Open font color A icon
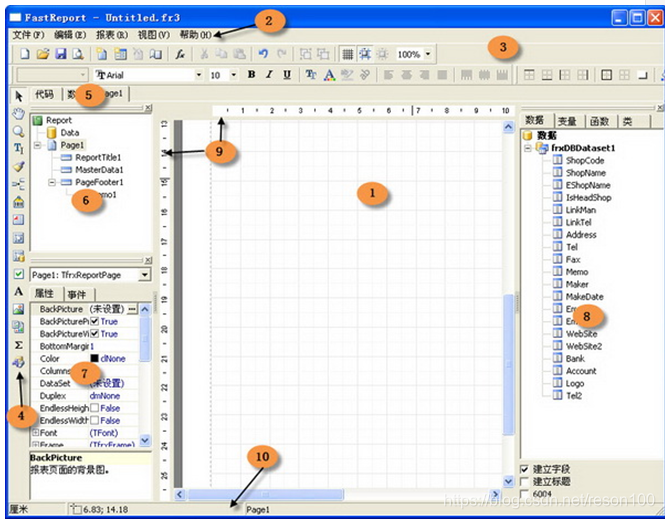Image resolution: width=665 pixels, height=519 pixels. coord(329,75)
